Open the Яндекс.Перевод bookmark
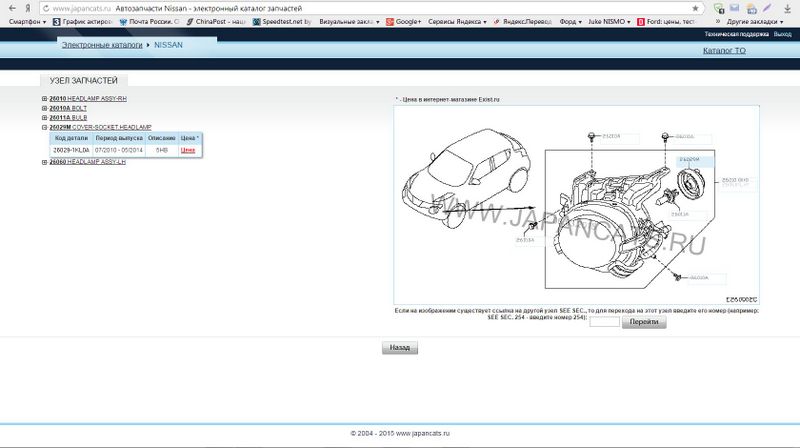The height and width of the screenshot is (448, 800). 522,21
